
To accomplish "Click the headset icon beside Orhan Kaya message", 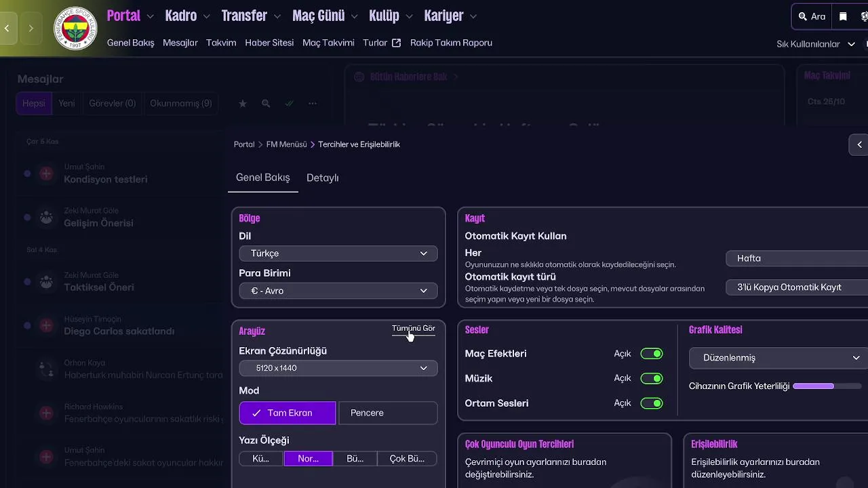I will pyautogui.click(x=46, y=369).
